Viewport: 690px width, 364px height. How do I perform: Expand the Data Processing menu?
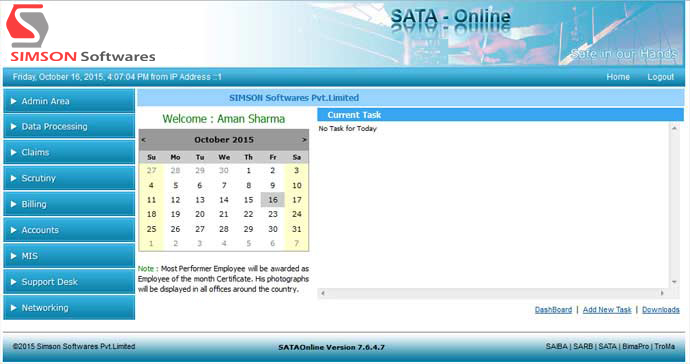click(x=69, y=126)
